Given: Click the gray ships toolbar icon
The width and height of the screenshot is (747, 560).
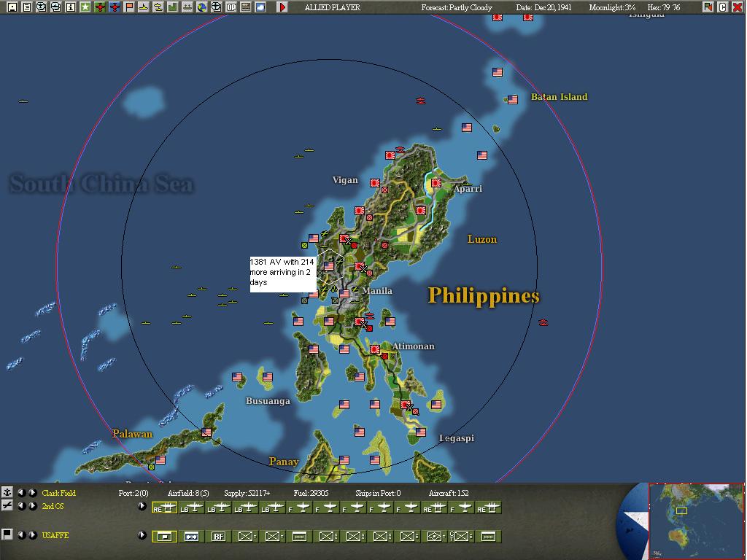Looking at the screenshot, I should click(x=187, y=7).
